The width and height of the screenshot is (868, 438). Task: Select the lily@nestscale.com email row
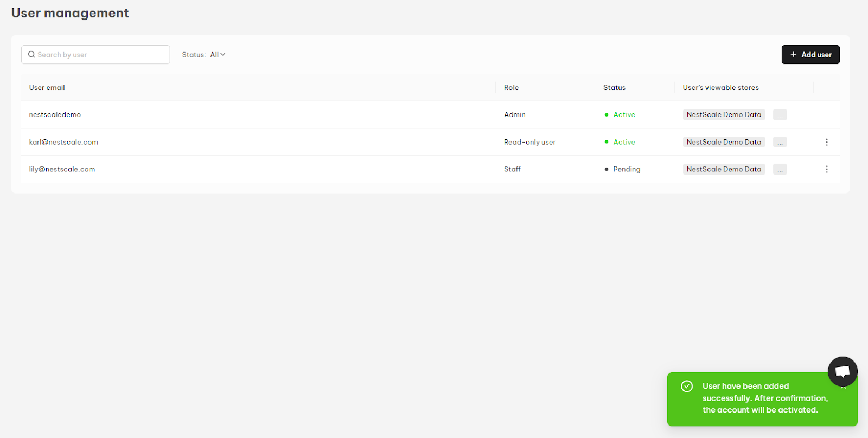pyautogui.click(x=430, y=169)
